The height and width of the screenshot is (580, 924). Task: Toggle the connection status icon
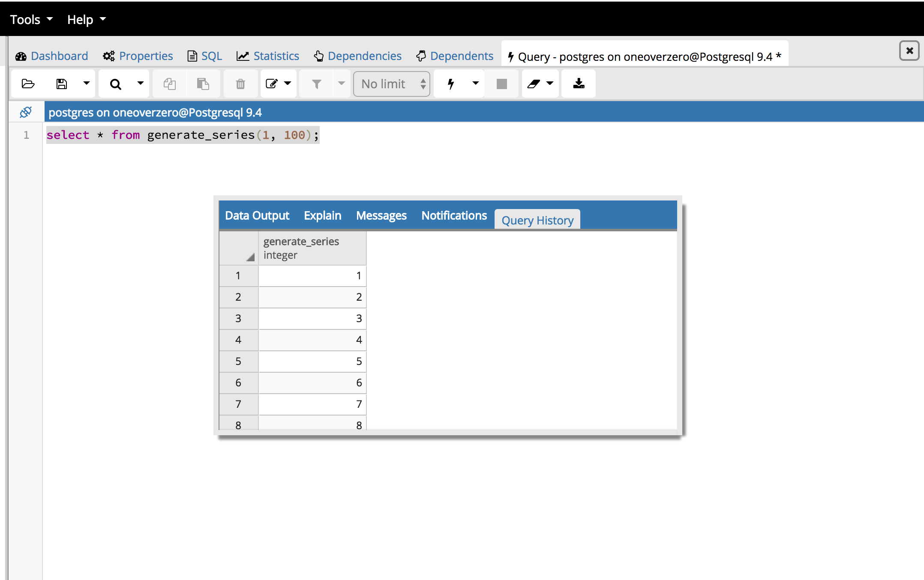(x=26, y=112)
